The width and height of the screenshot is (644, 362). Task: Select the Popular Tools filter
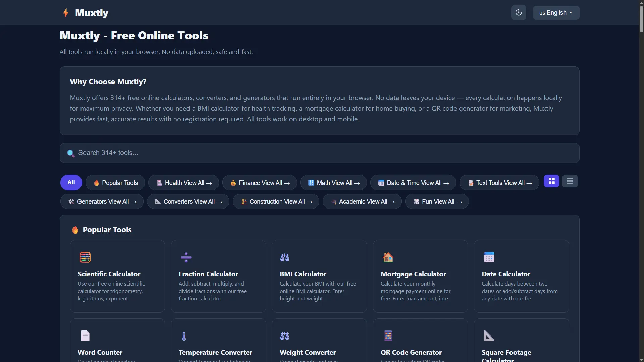pyautogui.click(x=115, y=183)
